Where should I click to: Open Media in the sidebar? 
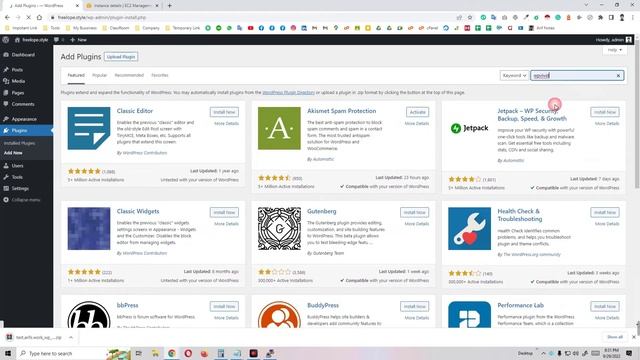point(18,81)
